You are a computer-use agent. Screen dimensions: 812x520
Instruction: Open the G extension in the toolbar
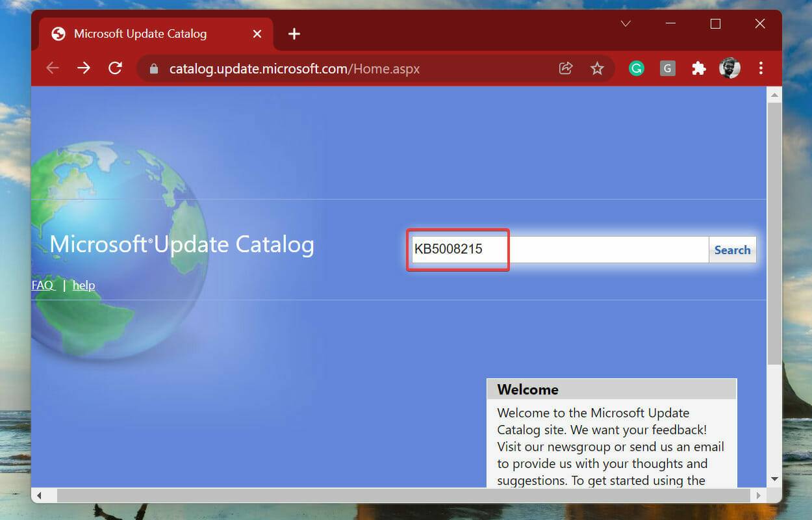pos(667,68)
